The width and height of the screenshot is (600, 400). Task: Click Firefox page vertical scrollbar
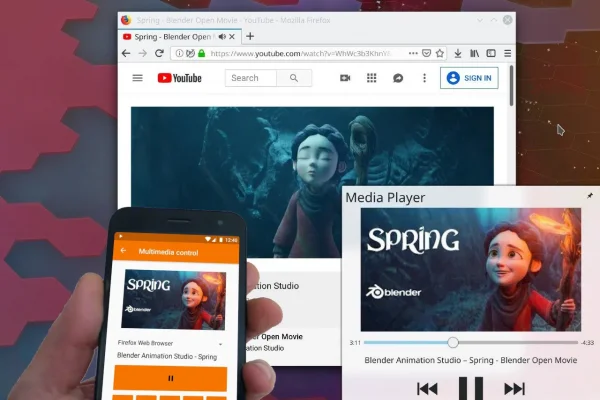tap(511, 86)
